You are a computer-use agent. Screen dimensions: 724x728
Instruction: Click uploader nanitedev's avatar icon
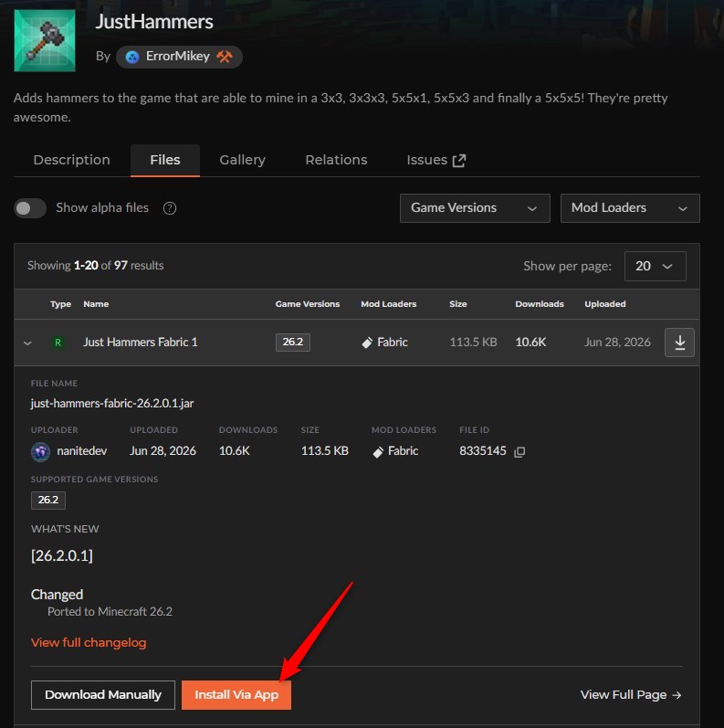[40, 452]
